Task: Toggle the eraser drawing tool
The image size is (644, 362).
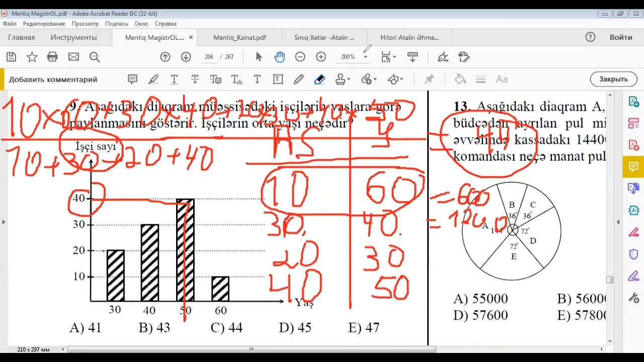Action: click(319, 79)
